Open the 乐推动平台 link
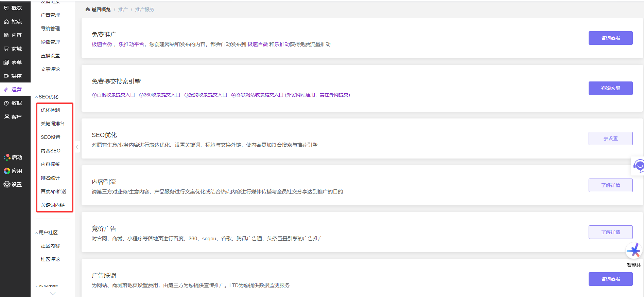This screenshot has height=297, width=644. pyautogui.click(x=131, y=44)
